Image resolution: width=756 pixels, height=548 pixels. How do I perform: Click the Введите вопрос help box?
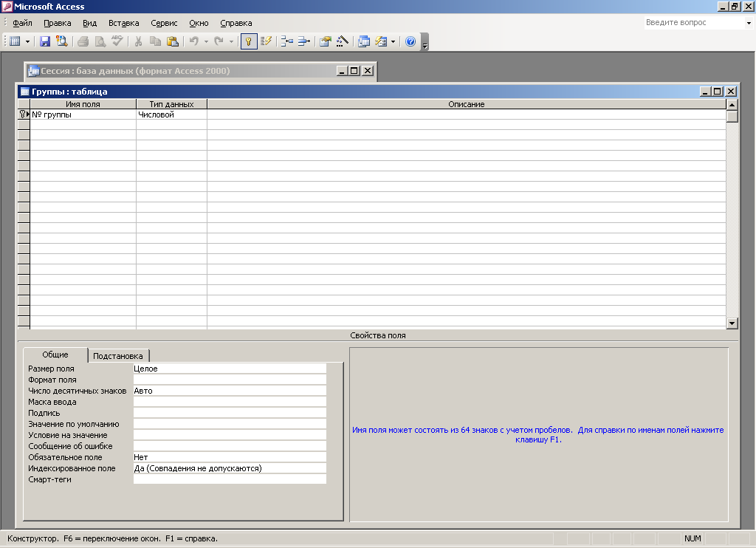click(x=693, y=22)
